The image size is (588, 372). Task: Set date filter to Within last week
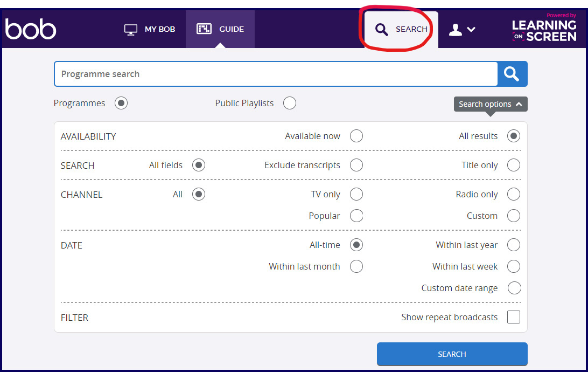coord(513,266)
